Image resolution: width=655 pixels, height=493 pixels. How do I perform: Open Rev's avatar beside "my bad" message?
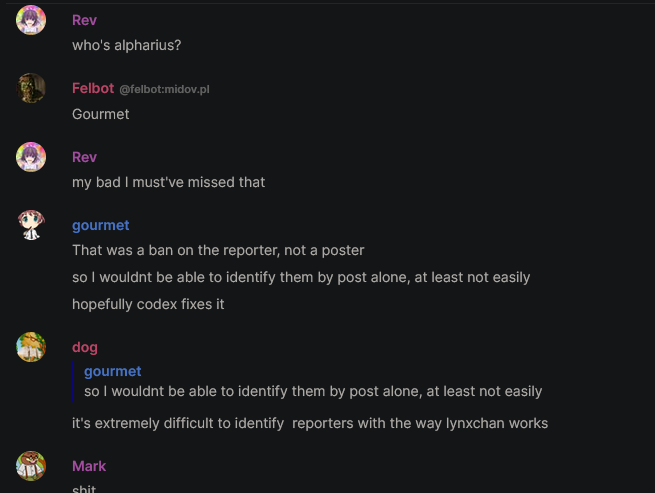click(31, 157)
